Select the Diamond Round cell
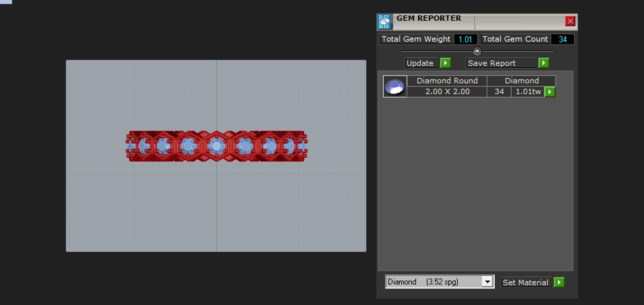 (447, 81)
